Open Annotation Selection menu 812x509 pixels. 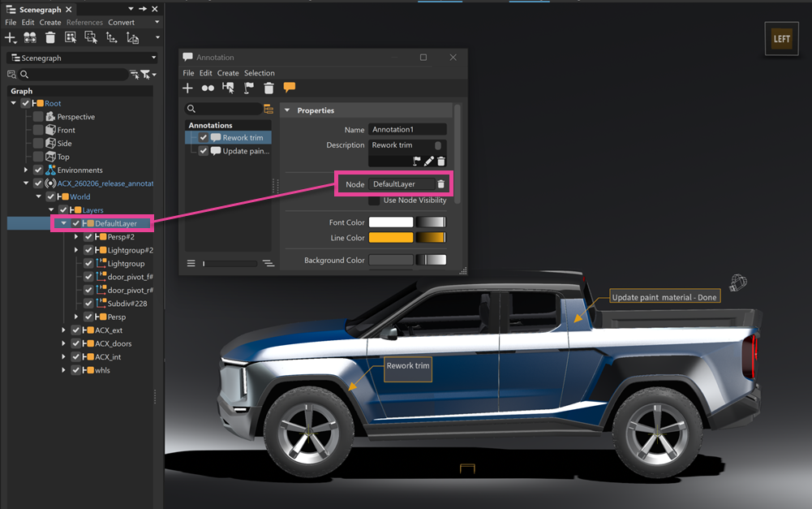pyautogui.click(x=260, y=73)
